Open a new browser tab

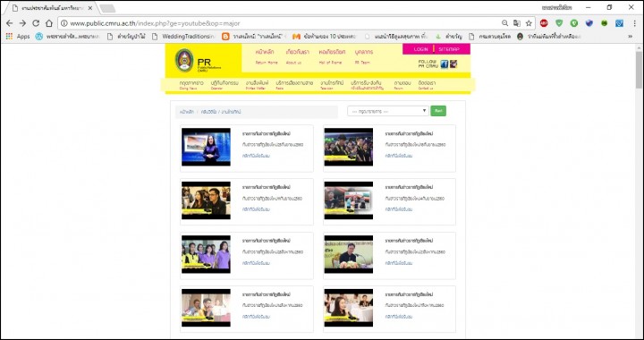[x=107, y=8]
